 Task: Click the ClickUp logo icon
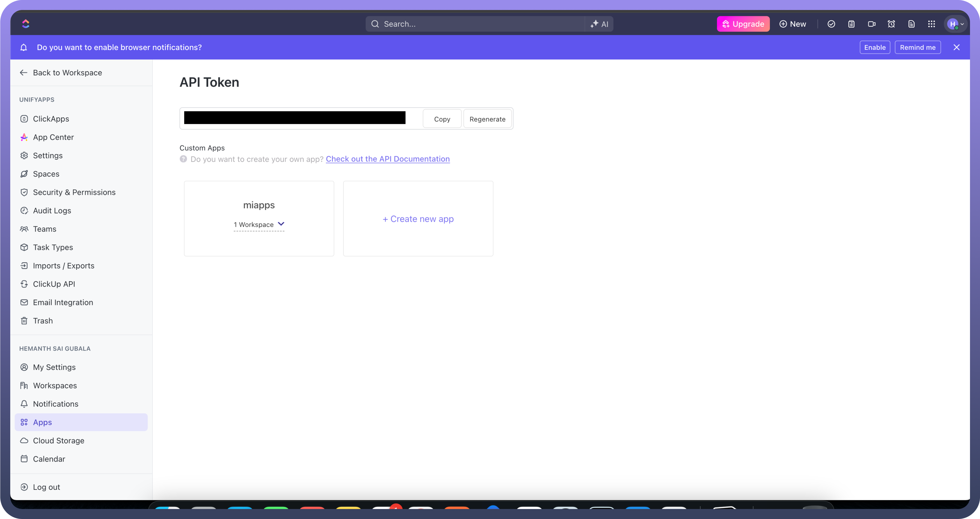point(25,23)
